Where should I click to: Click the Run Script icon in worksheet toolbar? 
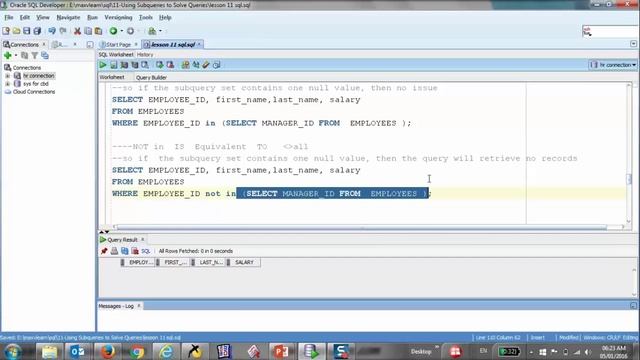[113, 65]
